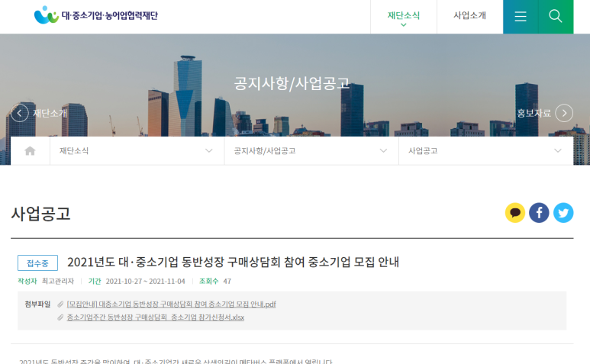
Task: Click the foundation logo in the header
Action: click(x=96, y=15)
